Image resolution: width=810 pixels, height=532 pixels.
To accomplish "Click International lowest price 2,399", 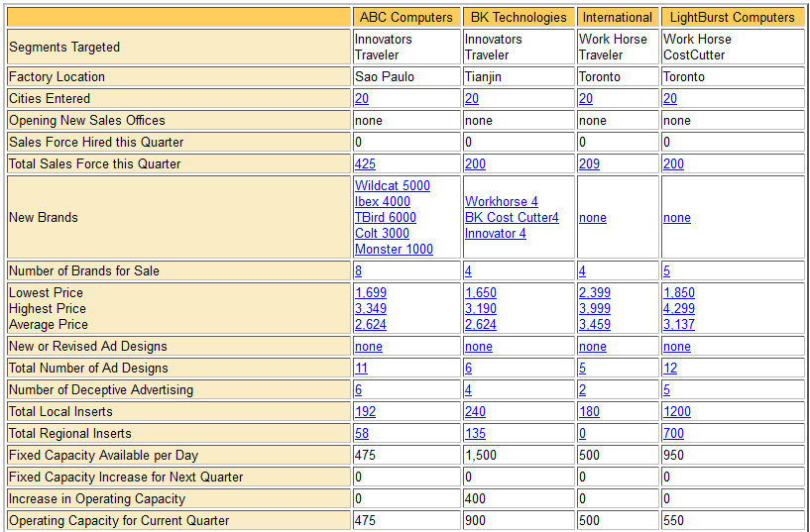I will pos(595,292).
